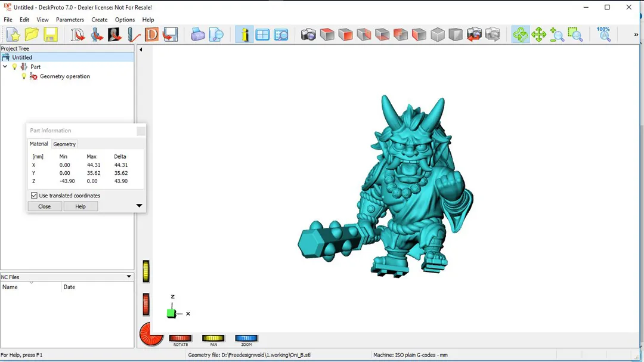The height and width of the screenshot is (362, 644).
Task: Click the green axis orientation cube
Action: pos(171,314)
